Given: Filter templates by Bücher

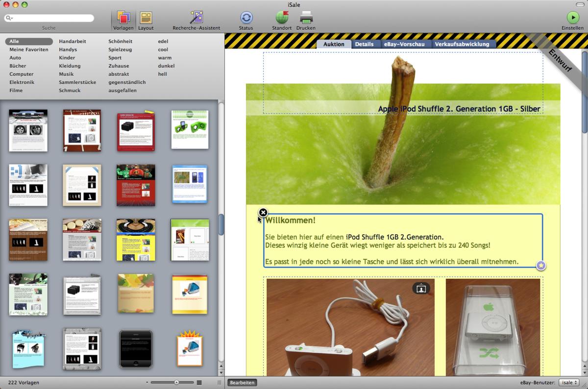Looking at the screenshot, I should pos(18,66).
